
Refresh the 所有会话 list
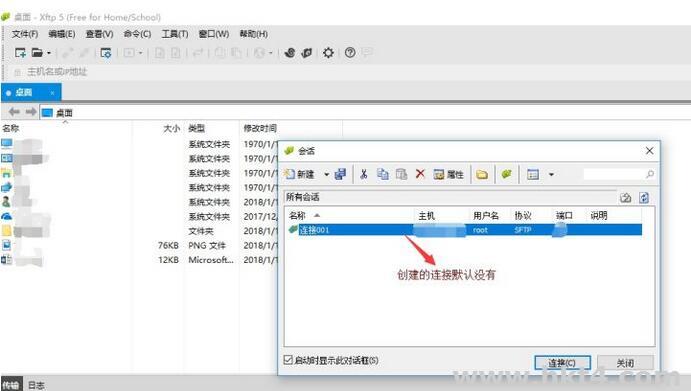[x=644, y=197]
